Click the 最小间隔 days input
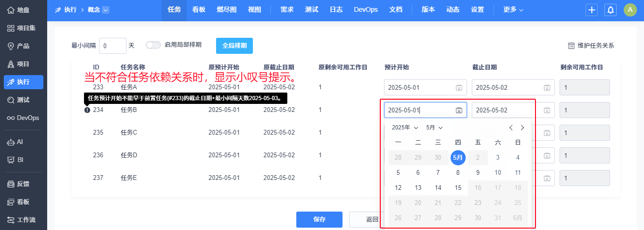 [x=113, y=46]
